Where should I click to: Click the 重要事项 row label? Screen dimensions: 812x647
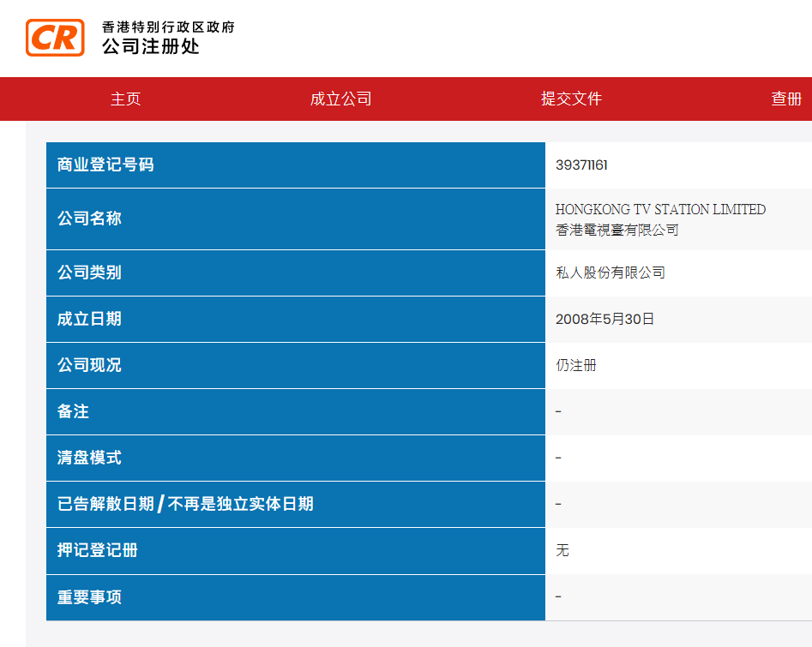pyautogui.click(x=89, y=596)
